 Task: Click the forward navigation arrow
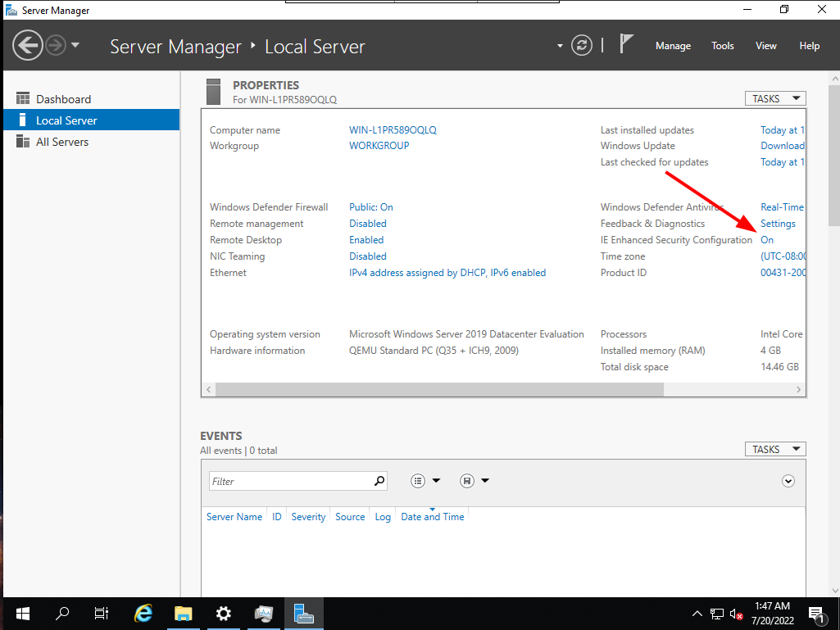click(x=56, y=46)
